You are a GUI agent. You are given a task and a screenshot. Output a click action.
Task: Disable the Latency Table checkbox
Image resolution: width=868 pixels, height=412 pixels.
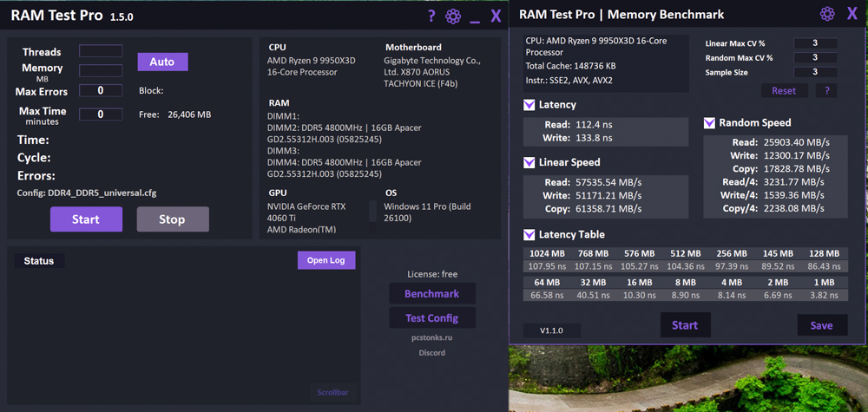point(529,234)
